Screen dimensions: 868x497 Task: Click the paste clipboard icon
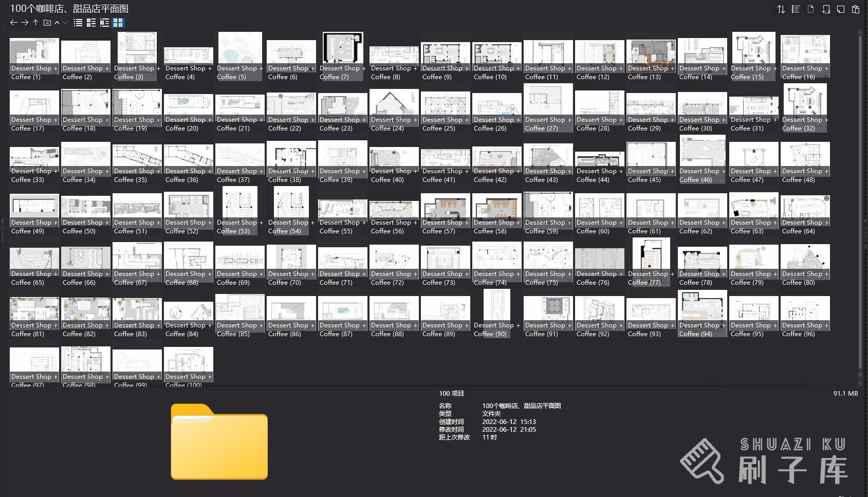(x=855, y=9)
